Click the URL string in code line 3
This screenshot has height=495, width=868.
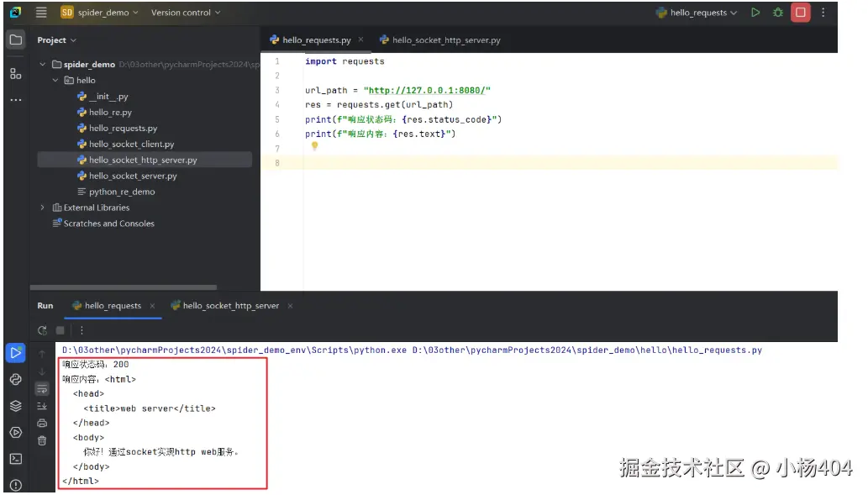[427, 90]
